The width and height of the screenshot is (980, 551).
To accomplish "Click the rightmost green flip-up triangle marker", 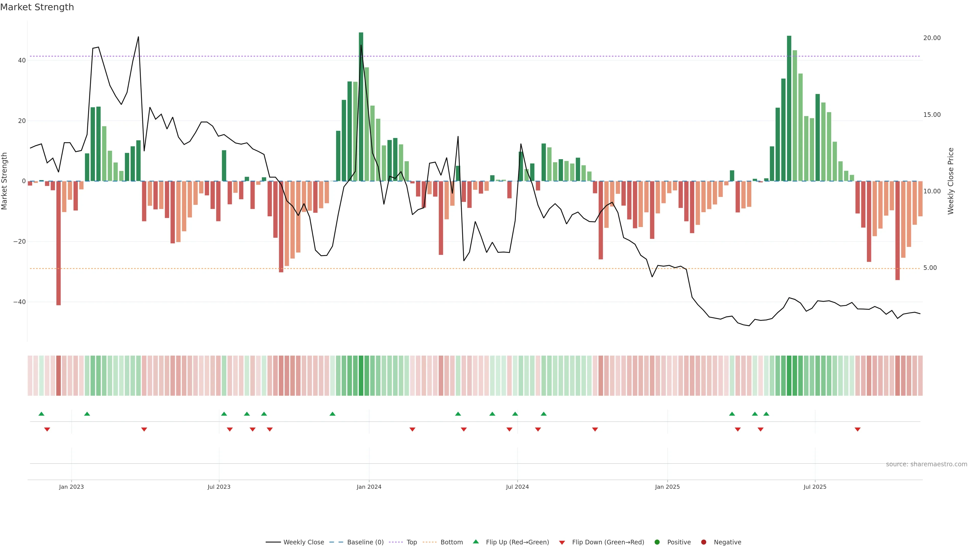I will pos(766,414).
